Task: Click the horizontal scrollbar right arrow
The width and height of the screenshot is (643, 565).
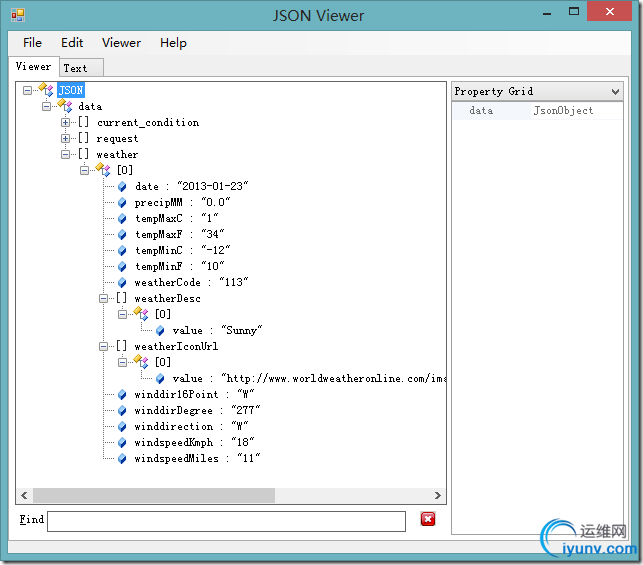Action: pos(437,496)
